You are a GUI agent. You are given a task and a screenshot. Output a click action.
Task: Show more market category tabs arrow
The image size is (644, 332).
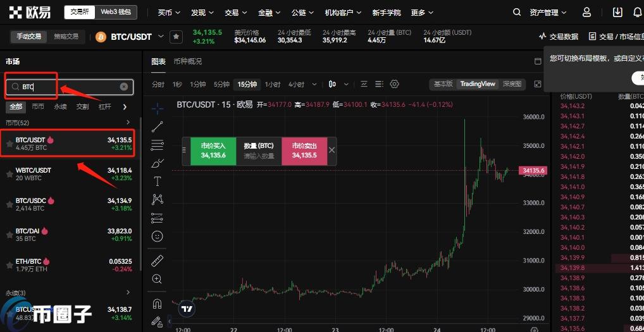tap(125, 107)
